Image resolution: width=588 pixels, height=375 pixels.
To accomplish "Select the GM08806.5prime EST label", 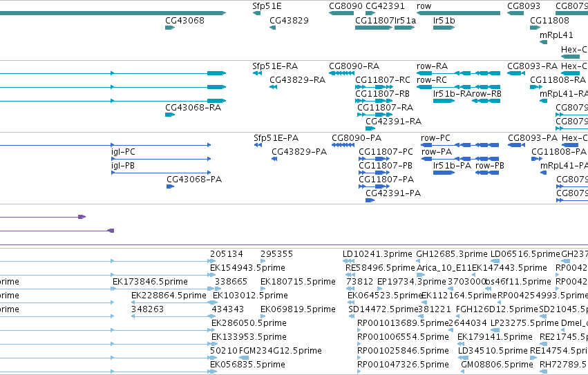I will (x=497, y=365).
